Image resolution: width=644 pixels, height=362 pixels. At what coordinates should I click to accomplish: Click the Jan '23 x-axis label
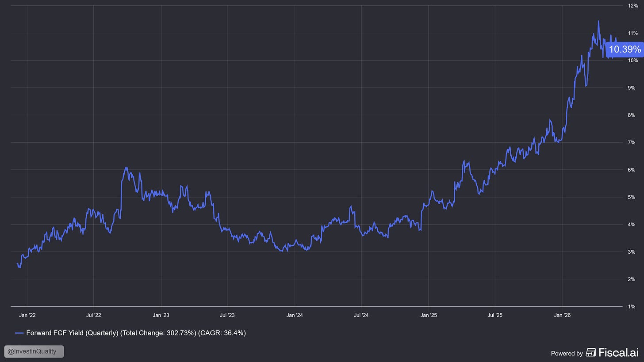[x=161, y=315]
